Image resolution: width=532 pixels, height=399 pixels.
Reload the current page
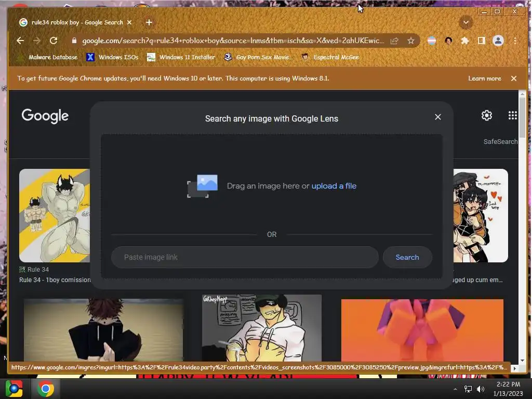tap(54, 41)
